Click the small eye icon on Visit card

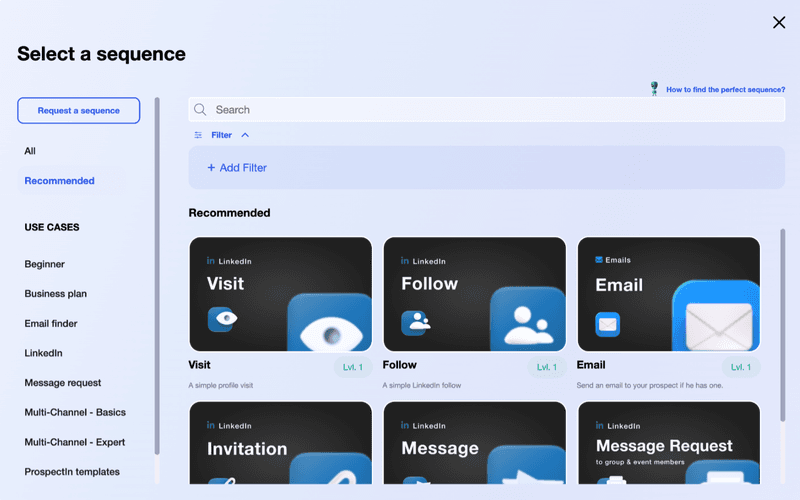coord(222,319)
